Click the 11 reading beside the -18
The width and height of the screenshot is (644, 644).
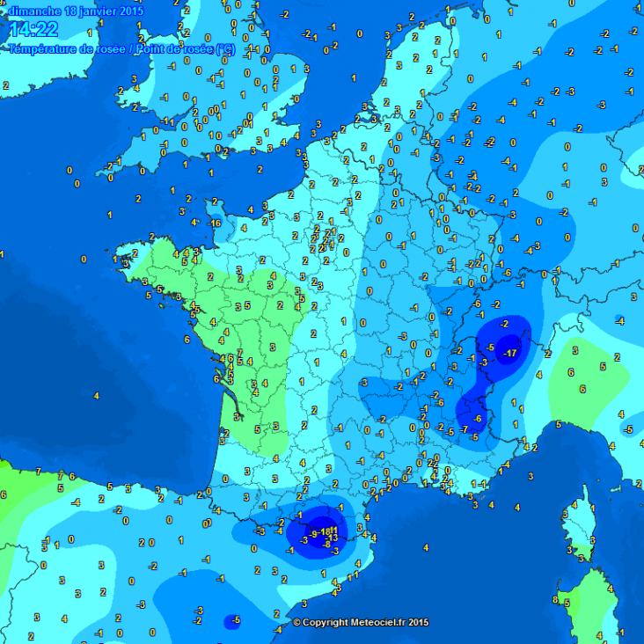335,531
